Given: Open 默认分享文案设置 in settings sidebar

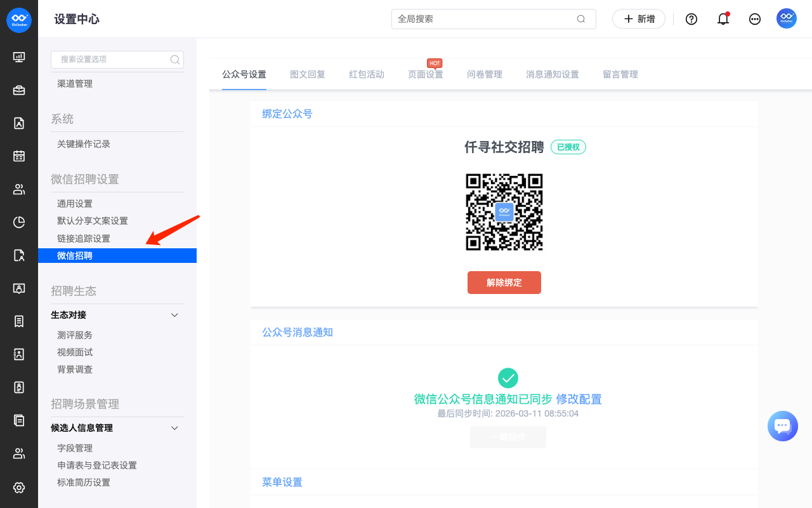Looking at the screenshot, I should [93, 221].
